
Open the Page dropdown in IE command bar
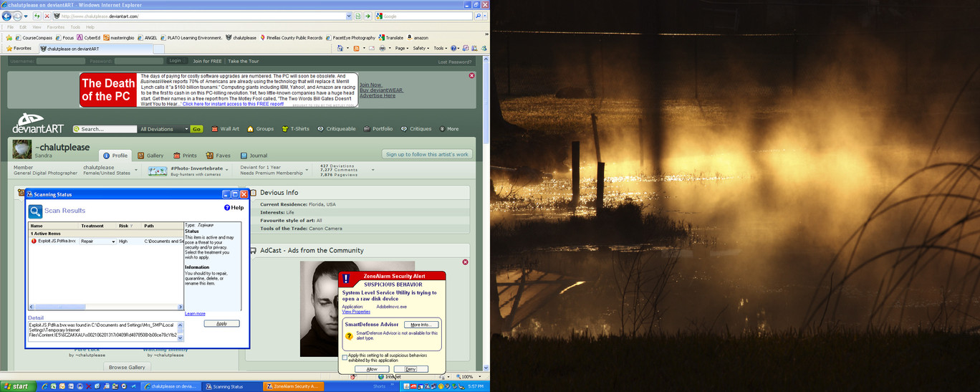tap(402, 48)
